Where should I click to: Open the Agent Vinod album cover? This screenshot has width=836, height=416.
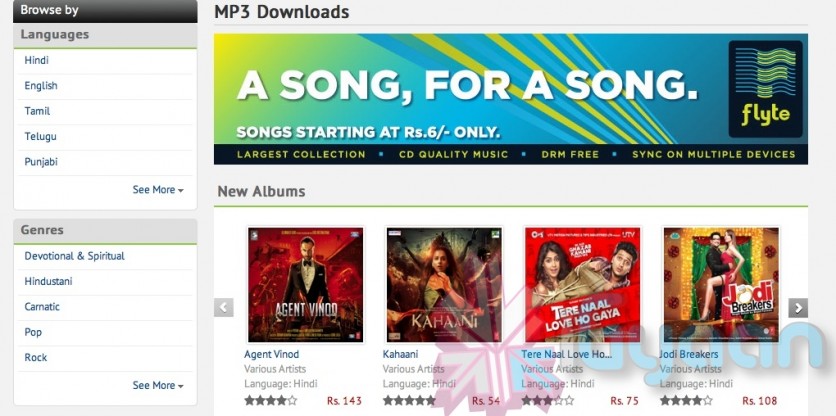tap(306, 285)
